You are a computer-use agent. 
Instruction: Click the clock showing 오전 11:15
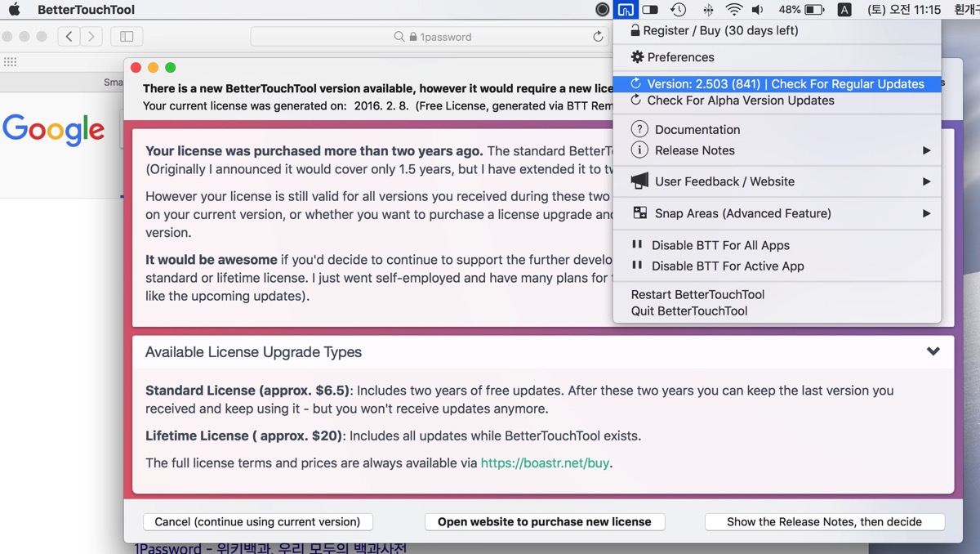(904, 10)
